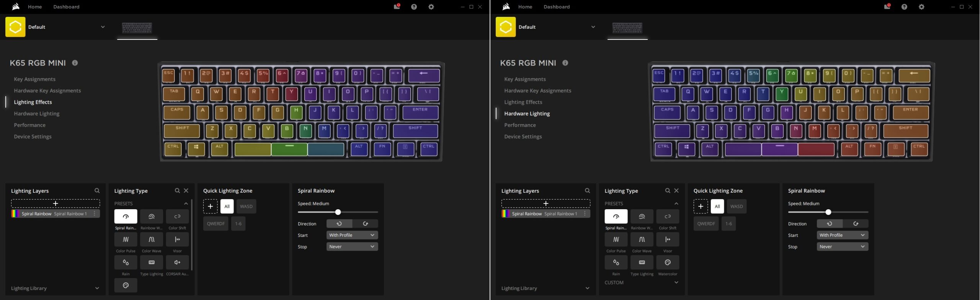
Task: Add new lighting layer in left window
Action: (56, 203)
